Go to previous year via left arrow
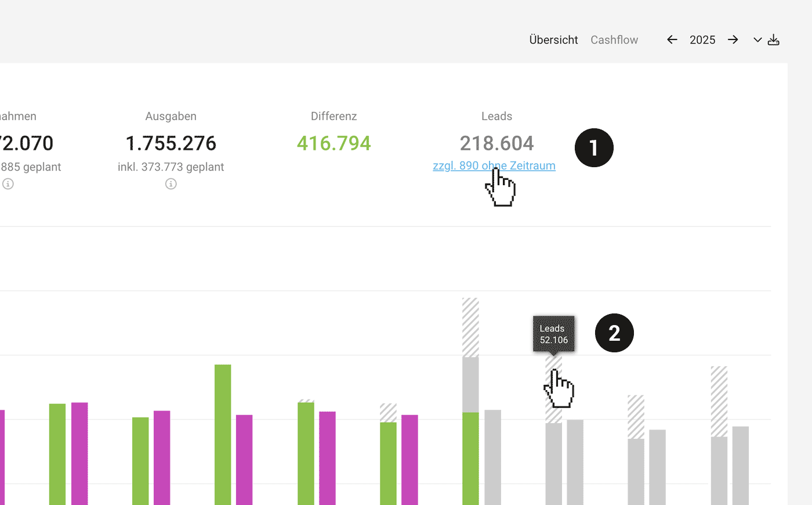Screen dimensions: 812x505 click(672, 39)
